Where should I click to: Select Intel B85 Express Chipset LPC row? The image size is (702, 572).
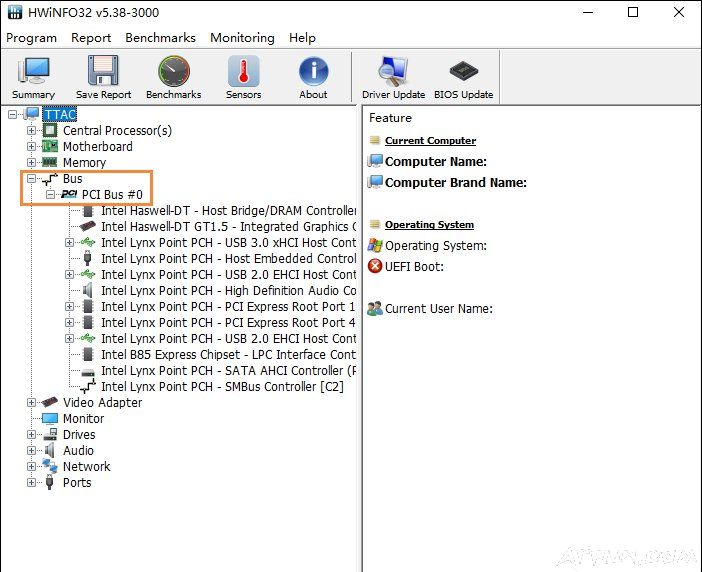(x=229, y=354)
